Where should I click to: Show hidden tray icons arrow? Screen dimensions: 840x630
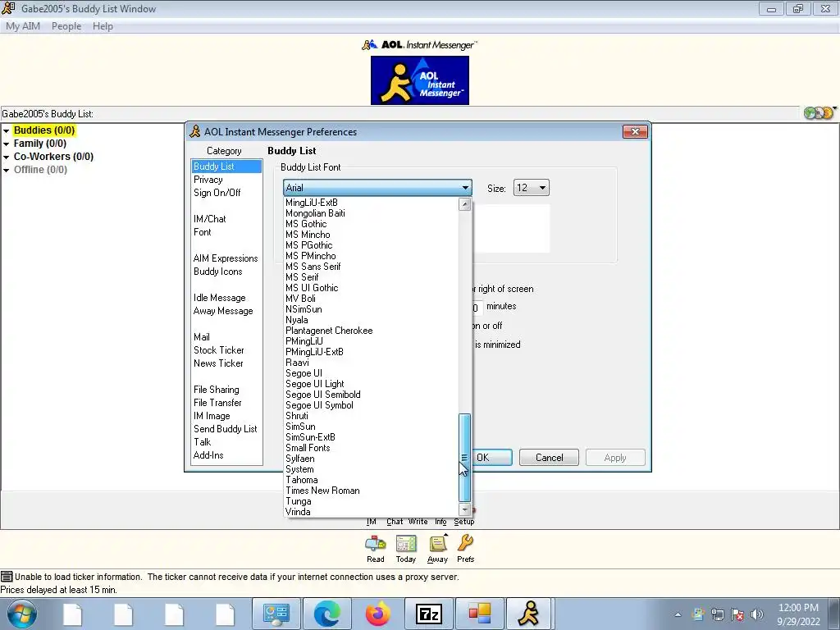678,614
